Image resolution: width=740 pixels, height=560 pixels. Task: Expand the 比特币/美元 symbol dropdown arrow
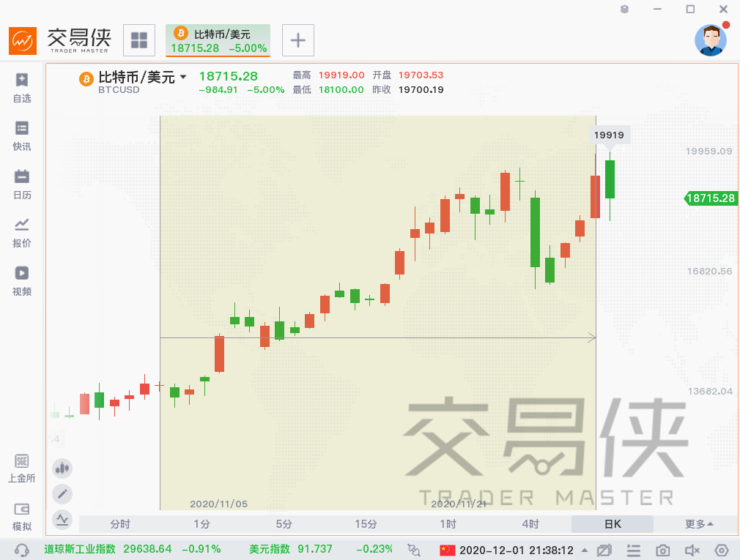(x=183, y=77)
